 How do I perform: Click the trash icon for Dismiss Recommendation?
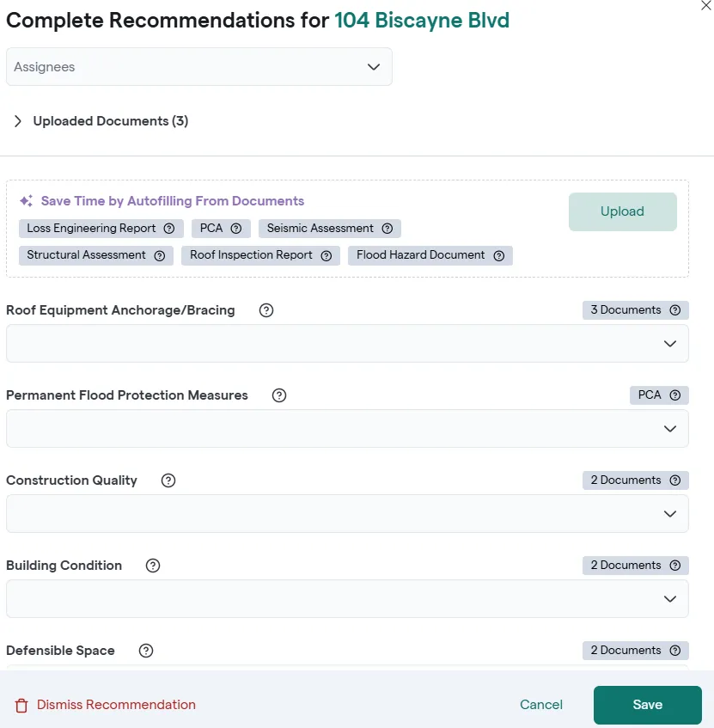[x=21, y=706]
